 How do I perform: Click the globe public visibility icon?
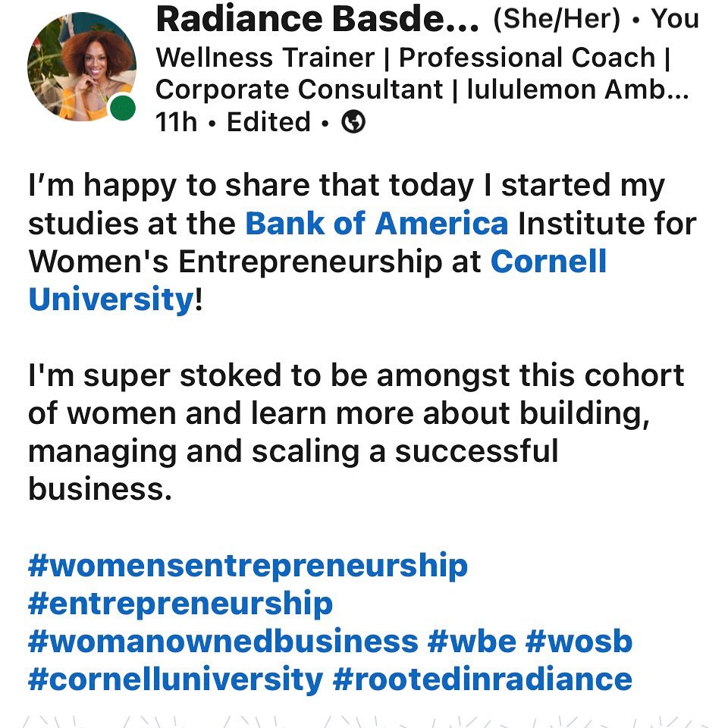[353, 122]
